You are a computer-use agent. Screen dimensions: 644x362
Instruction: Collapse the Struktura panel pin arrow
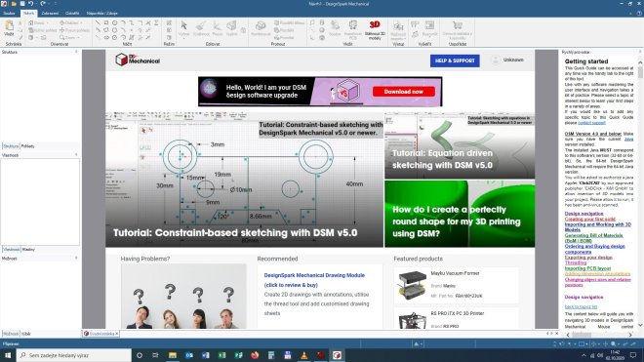(76, 52)
